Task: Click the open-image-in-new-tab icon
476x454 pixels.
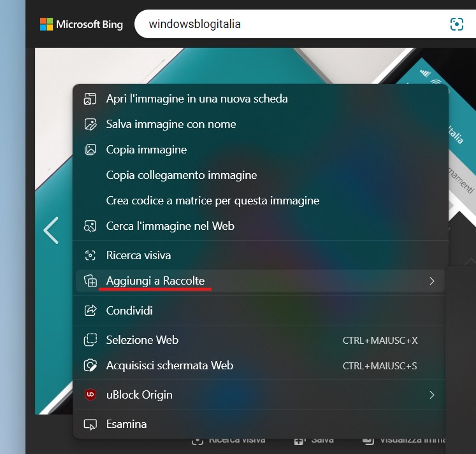Action: click(x=90, y=99)
